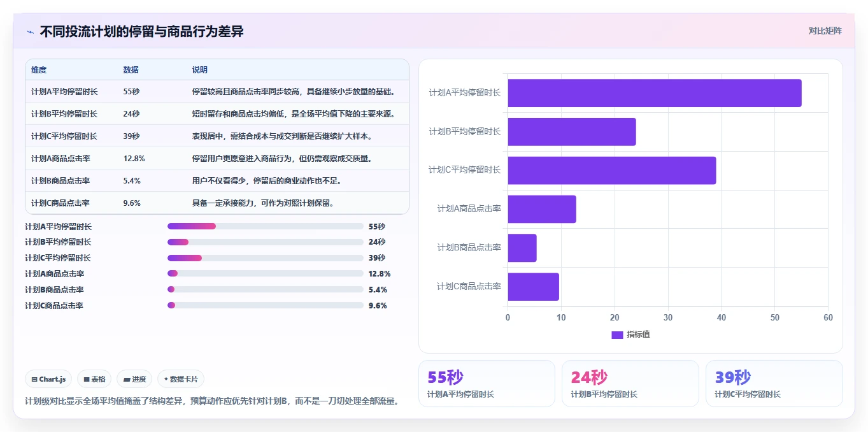This screenshot has height=432, width=868.
Task: Click description starting 用户不仅看得少
Action: (x=267, y=181)
